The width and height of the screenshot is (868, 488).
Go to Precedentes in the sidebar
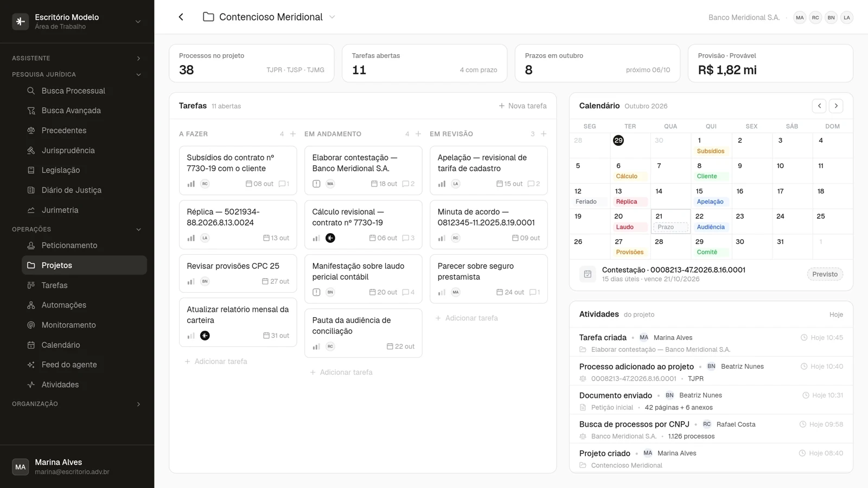[84, 131]
